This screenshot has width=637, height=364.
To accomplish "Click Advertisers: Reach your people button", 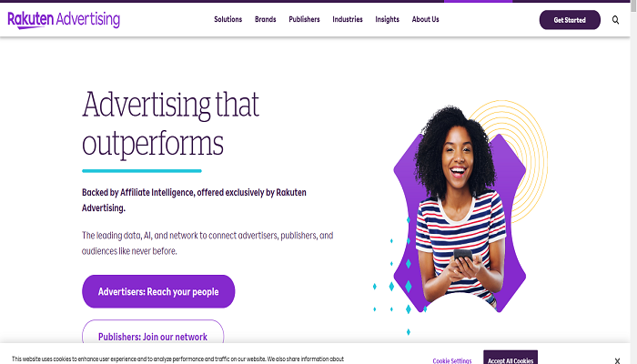I will click(158, 291).
